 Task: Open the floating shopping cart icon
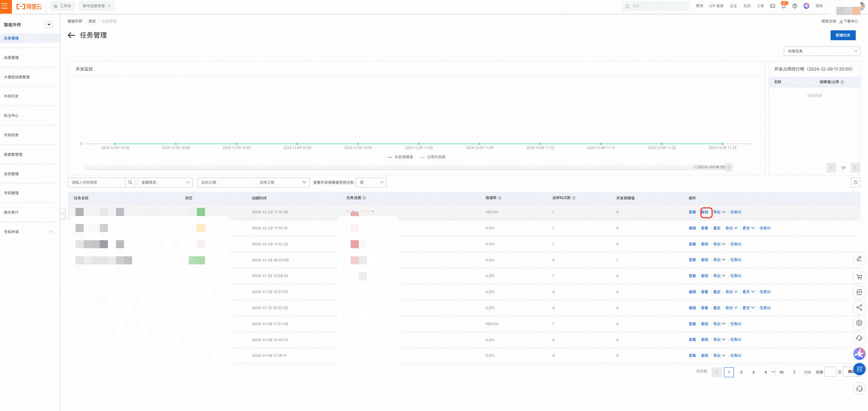coord(859,277)
